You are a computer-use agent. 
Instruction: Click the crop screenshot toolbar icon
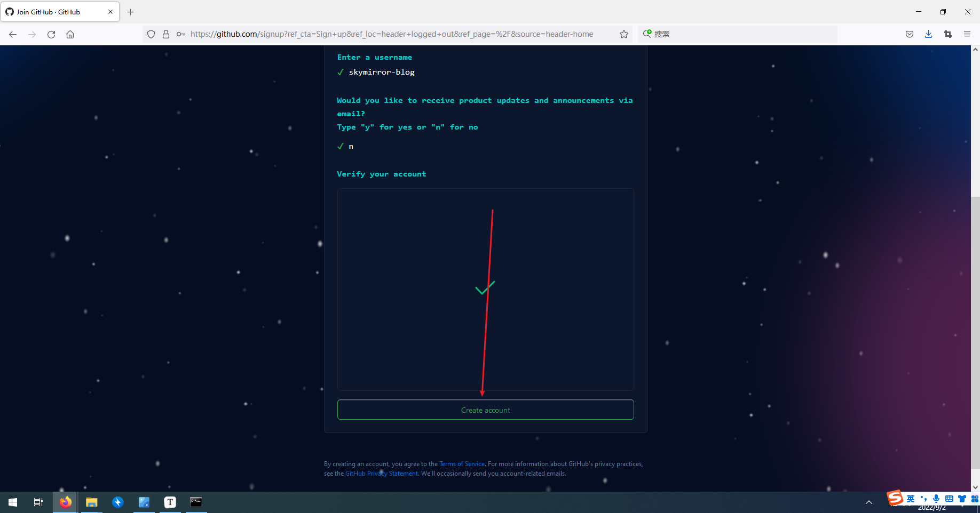point(948,34)
